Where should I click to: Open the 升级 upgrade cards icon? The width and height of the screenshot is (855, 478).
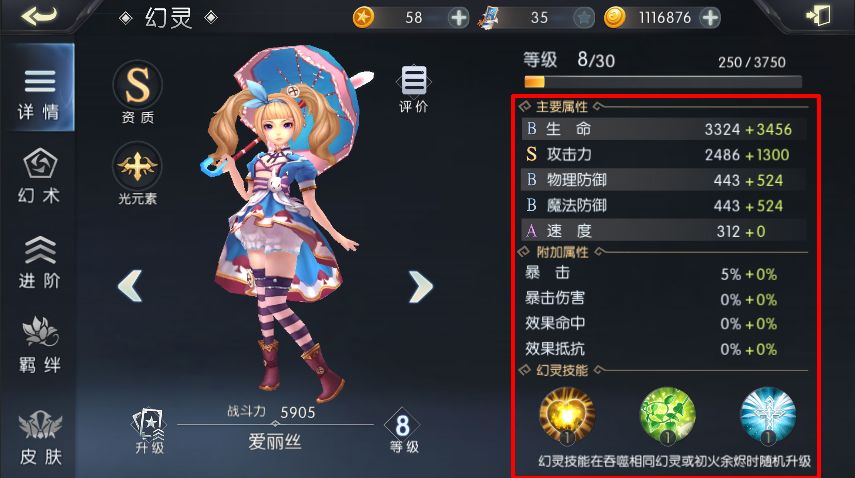pos(149,431)
